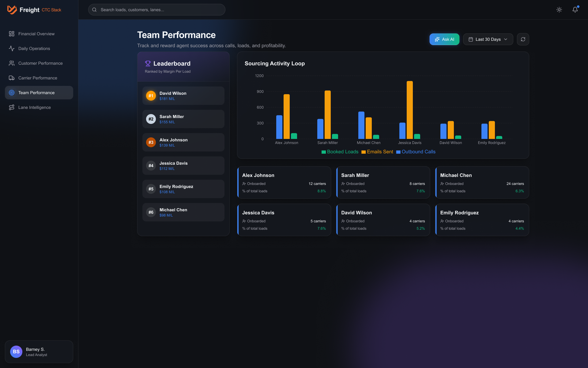Open Barney S. user profile menu
The image size is (588, 368).
pos(39,352)
